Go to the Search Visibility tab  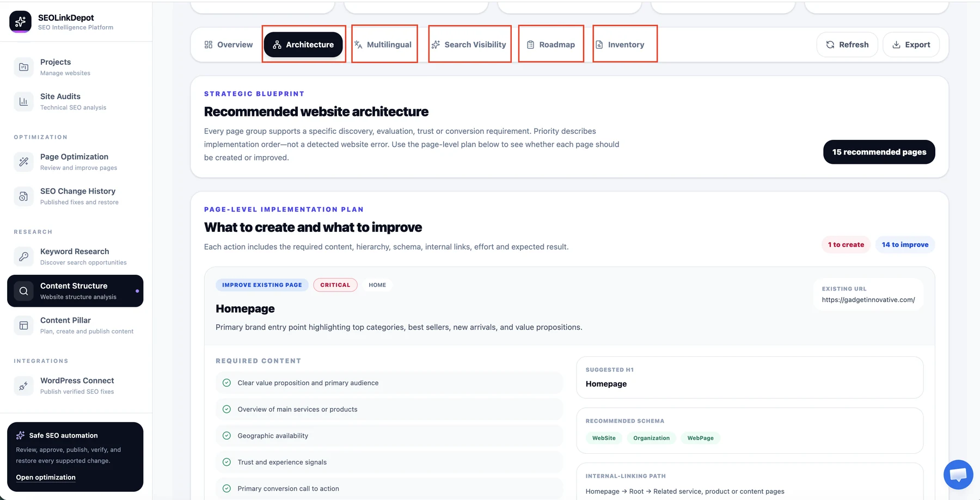click(469, 45)
